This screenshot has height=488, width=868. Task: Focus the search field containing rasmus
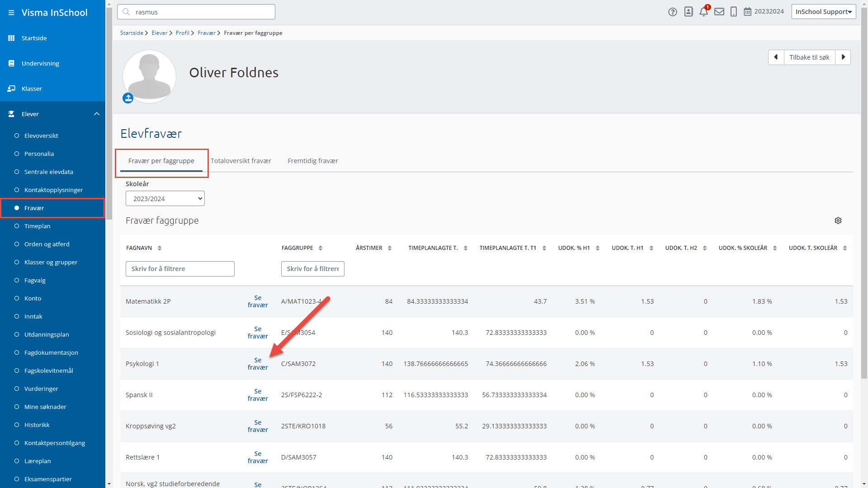(x=196, y=12)
